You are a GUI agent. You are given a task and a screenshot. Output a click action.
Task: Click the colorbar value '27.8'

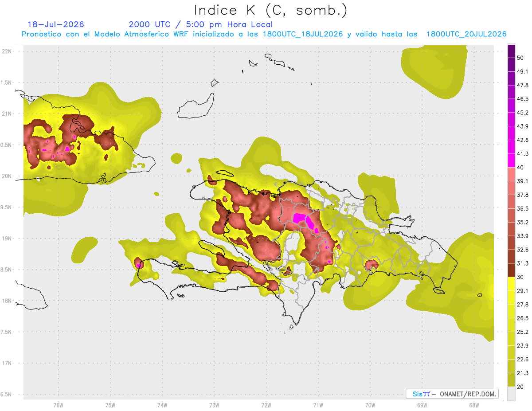point(522,305)
